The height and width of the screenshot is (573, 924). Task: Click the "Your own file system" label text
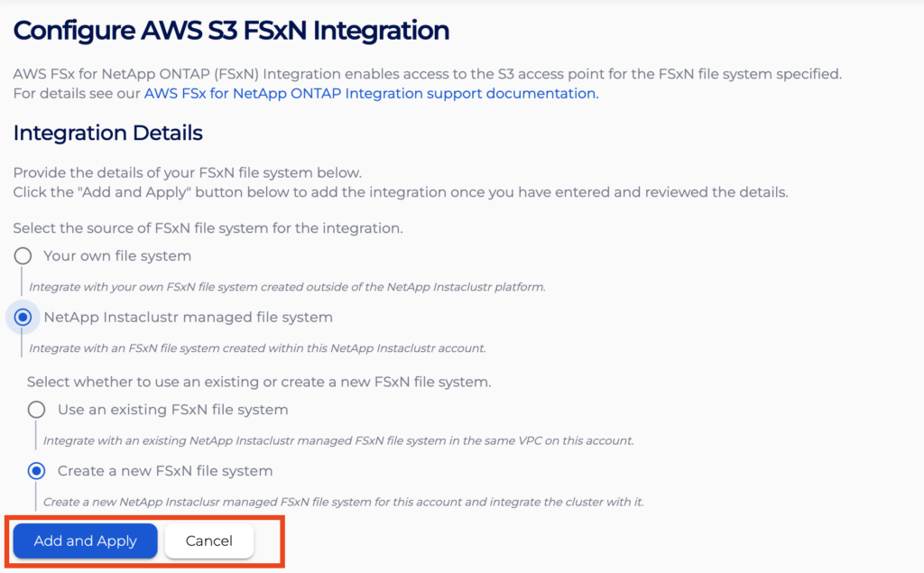pyautogui.click(x=117, y=256)
